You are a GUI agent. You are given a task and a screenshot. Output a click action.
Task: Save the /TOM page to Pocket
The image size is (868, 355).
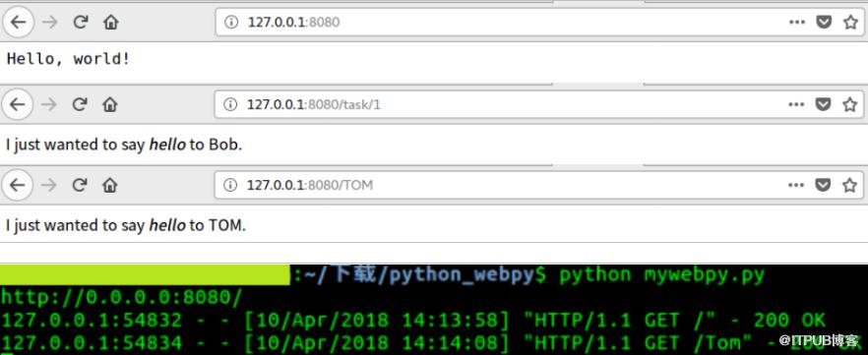coord(824,185)
